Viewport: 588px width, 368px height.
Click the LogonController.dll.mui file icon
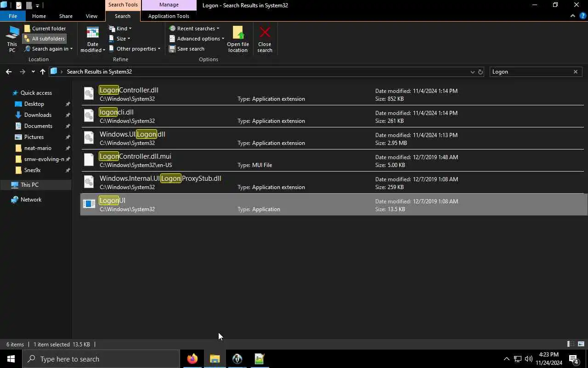pyautogui.click(x=89, y=160)
